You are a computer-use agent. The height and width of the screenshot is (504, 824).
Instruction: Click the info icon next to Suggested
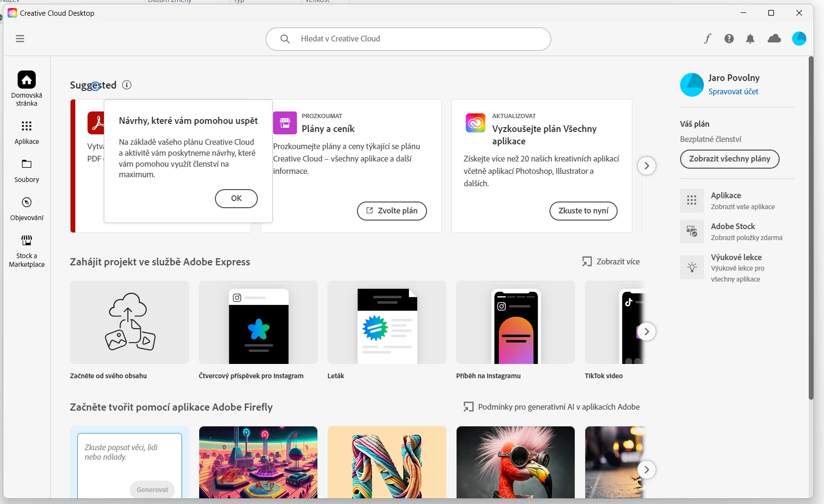pos(127,85)
